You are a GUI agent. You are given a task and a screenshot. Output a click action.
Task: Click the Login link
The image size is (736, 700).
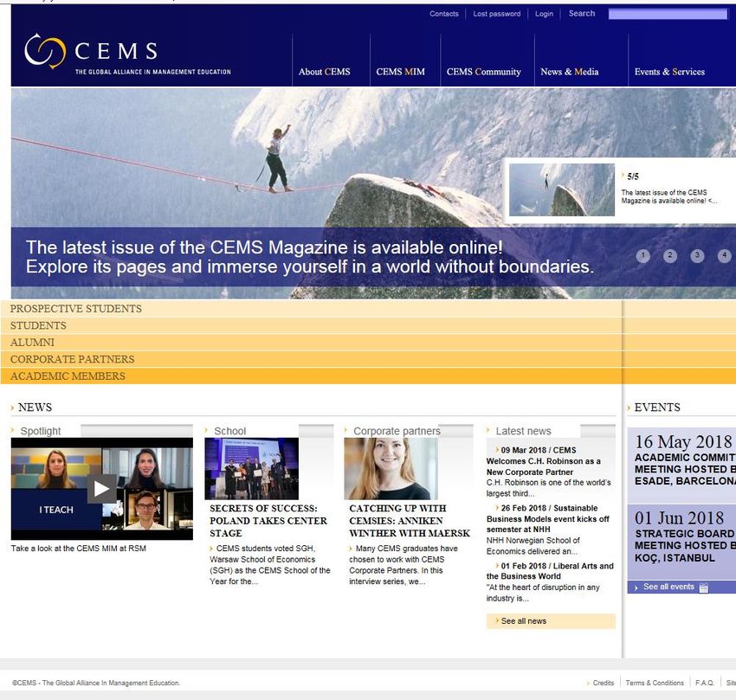click(x=544, y=14)
